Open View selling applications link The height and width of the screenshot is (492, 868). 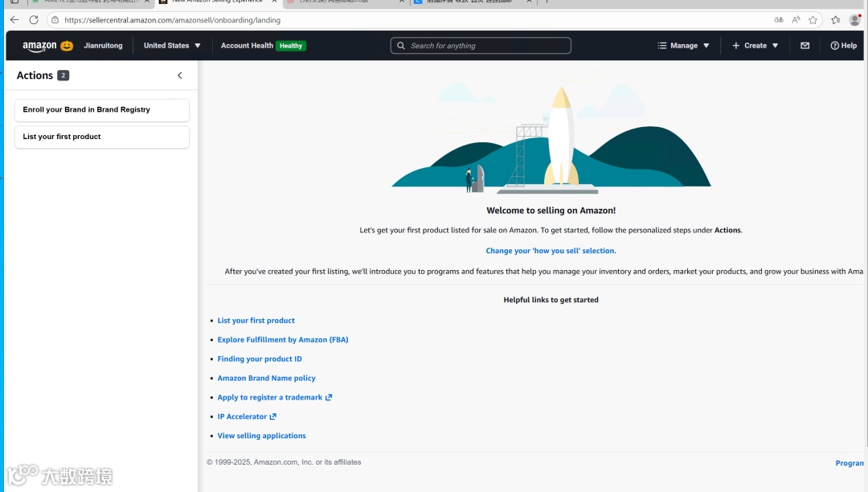tap(261, 436)
